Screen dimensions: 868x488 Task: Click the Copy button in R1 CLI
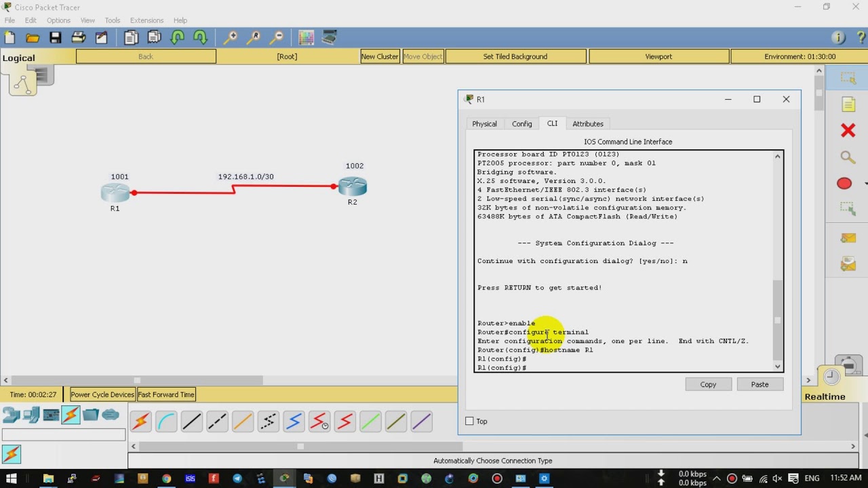click(708, 384)
